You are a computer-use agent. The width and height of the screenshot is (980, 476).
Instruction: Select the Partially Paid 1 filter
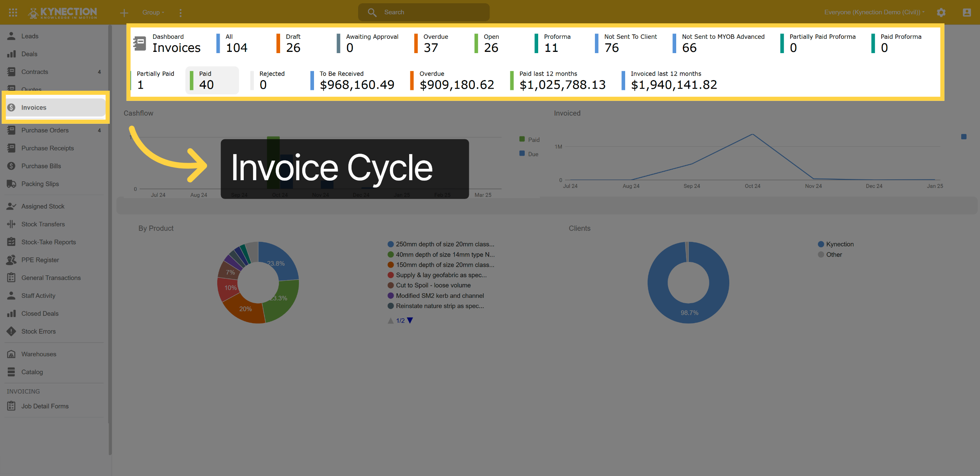(x=153, y=80)
